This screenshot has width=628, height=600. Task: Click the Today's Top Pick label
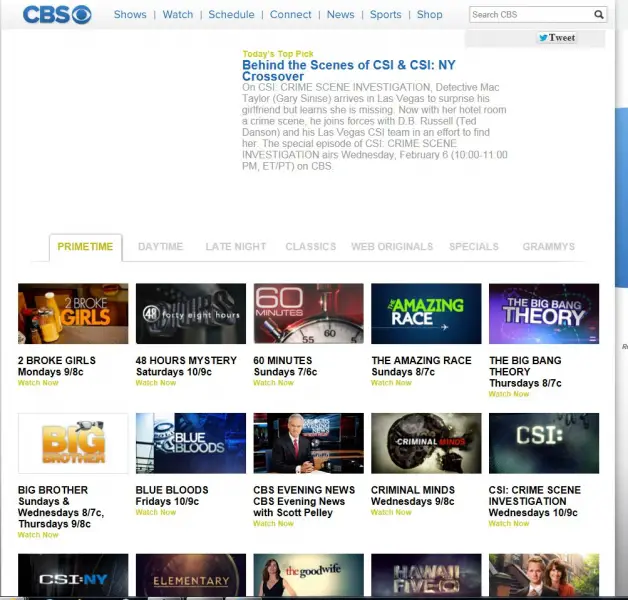(x=278, y=54)
